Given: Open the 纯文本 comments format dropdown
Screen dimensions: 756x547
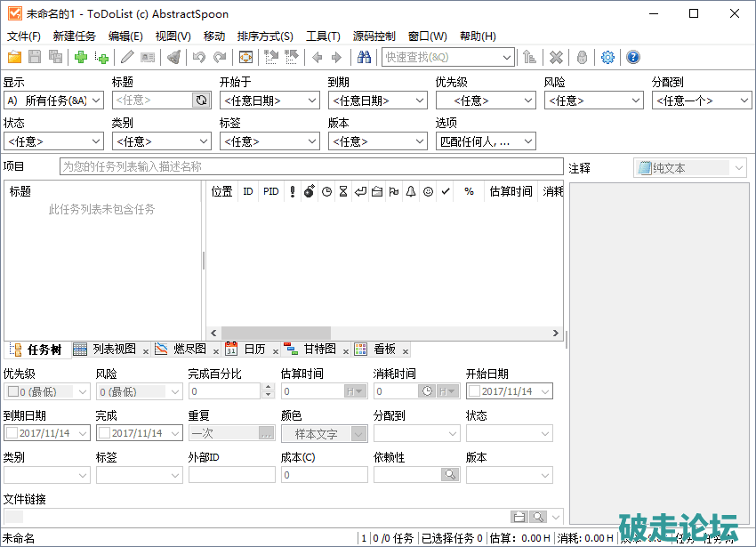Looking at the screenshot, I should [x=738, y=168].
